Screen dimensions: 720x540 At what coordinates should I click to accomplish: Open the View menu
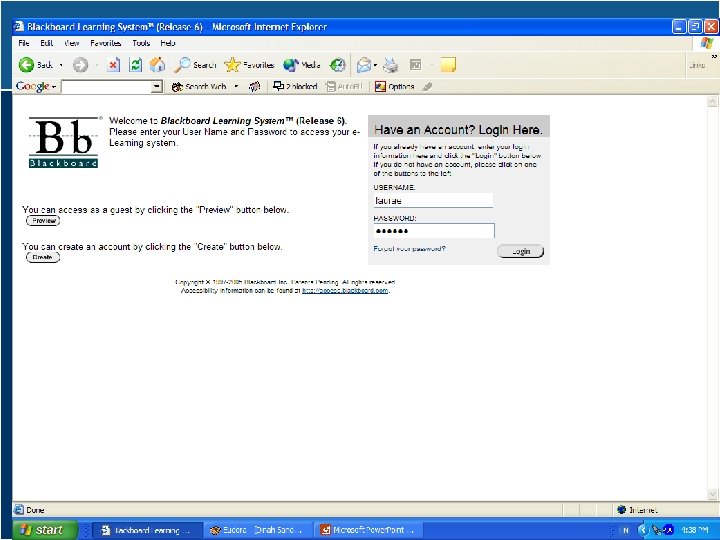click(72, 43)
